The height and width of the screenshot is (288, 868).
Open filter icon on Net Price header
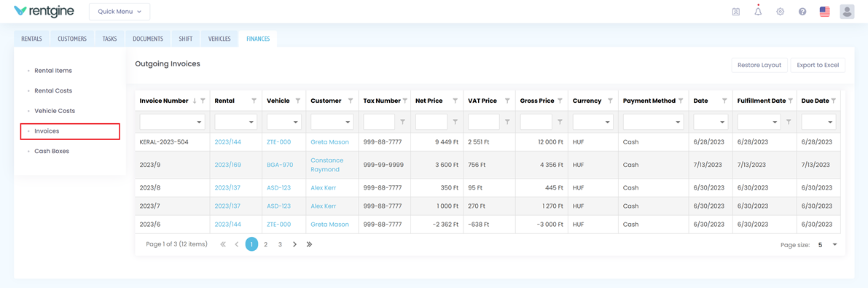pyautogui.click(x=455, y=101)
